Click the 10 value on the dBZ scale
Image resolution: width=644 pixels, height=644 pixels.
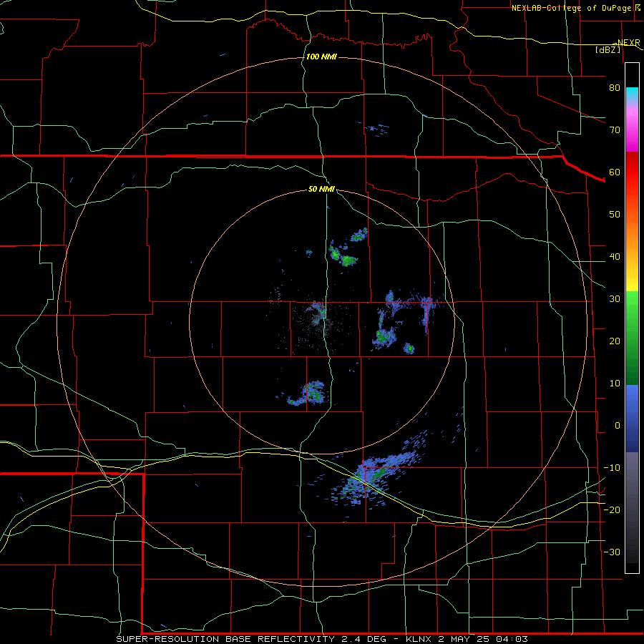click(x=615, y=384)
